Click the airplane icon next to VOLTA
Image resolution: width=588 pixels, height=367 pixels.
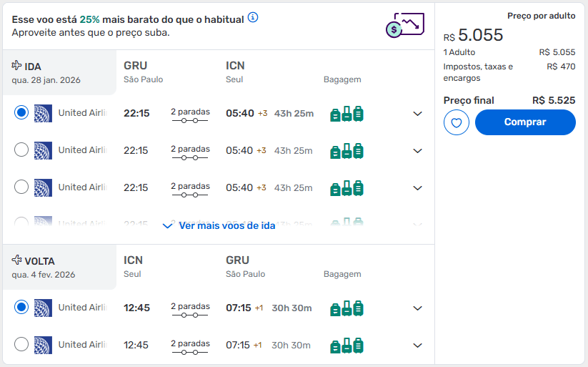pyautogui.click(x=17, y=260)
